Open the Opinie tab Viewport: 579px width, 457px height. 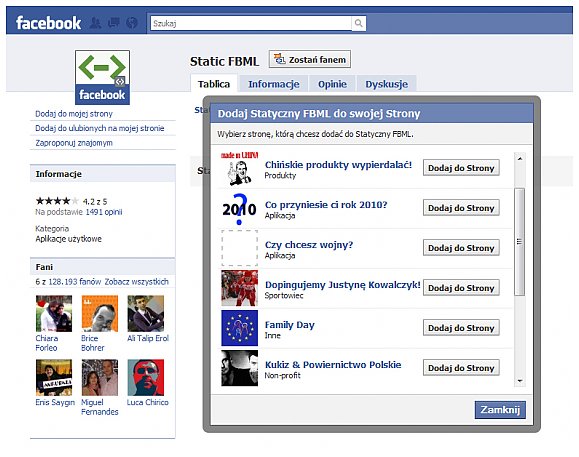coord(332,84)
